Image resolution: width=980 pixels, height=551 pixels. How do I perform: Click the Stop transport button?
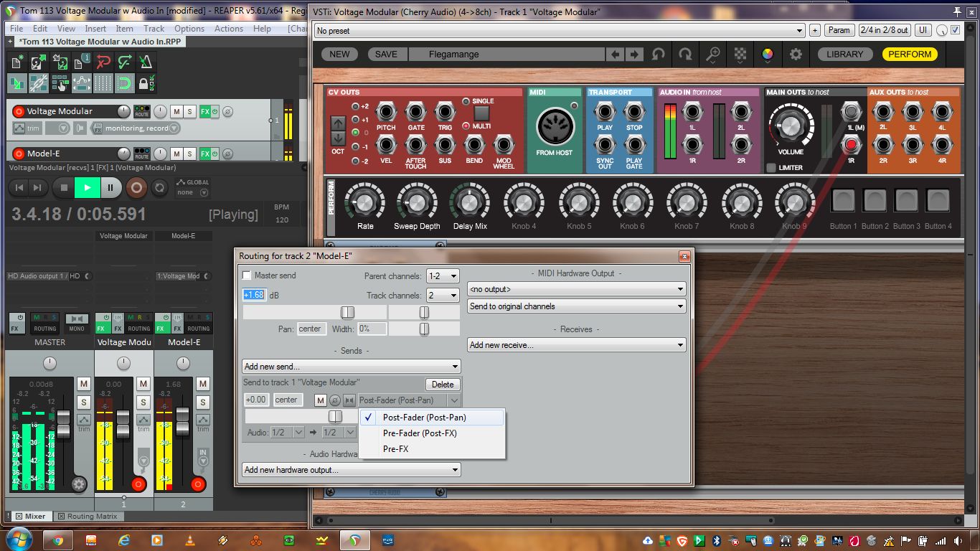click(x=64, y=187)
